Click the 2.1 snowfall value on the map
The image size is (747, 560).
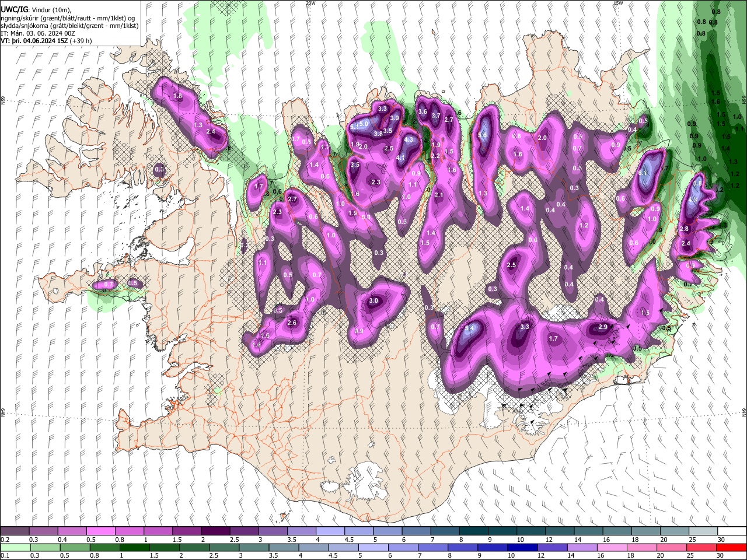(439, 195)
